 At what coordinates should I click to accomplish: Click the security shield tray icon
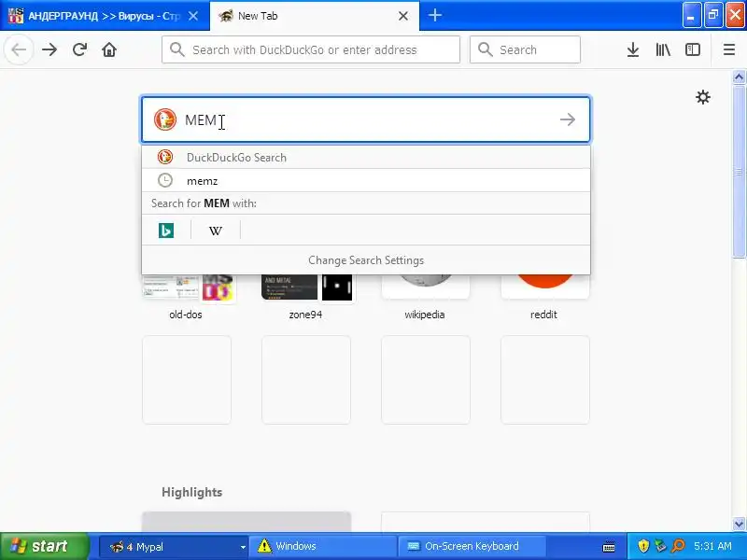643,546
